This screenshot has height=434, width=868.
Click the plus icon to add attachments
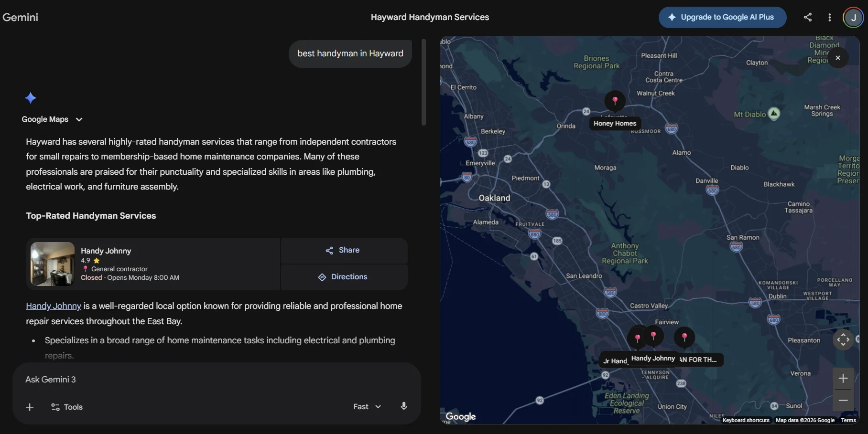[29, 407]
